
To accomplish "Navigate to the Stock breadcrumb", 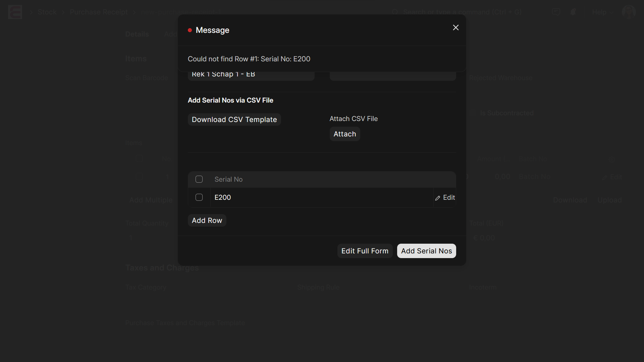I will click(47, 12).
